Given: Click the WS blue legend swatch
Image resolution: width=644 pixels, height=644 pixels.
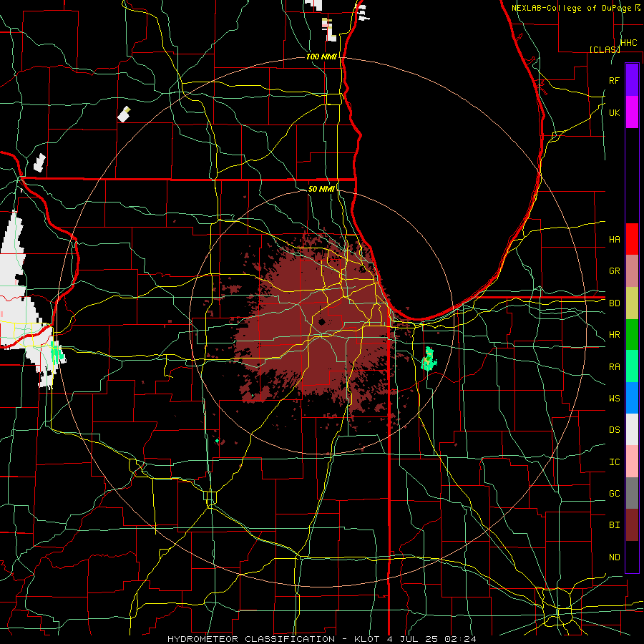Looking at the screenshot, I should pos(632,398).
